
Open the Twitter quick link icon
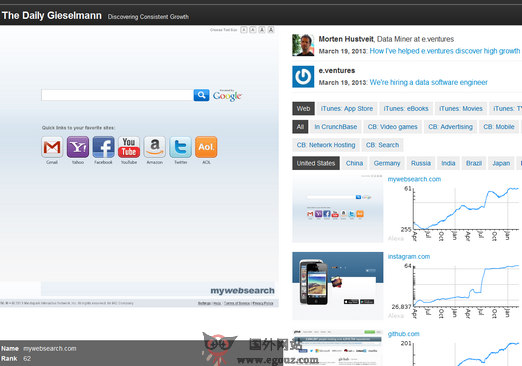coord(180,147)
